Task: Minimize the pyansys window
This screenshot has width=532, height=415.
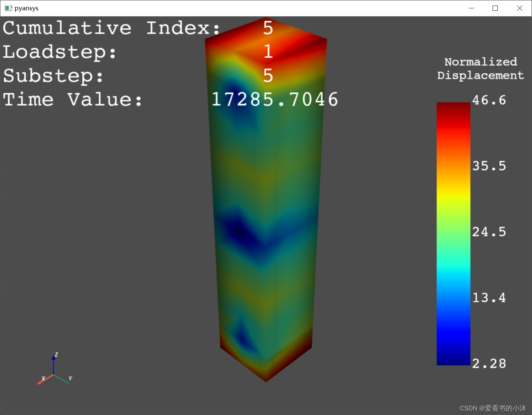Action: 471,8
